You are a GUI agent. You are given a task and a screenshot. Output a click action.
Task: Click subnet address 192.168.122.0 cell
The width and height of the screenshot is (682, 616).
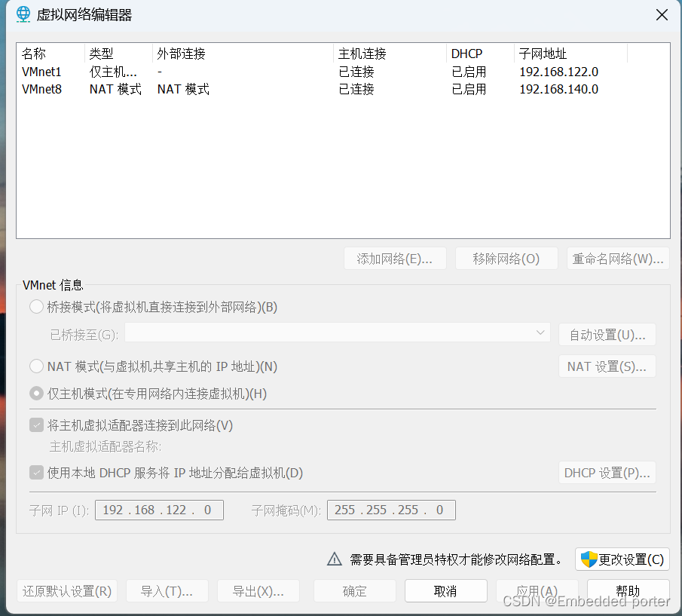[559, 72]
